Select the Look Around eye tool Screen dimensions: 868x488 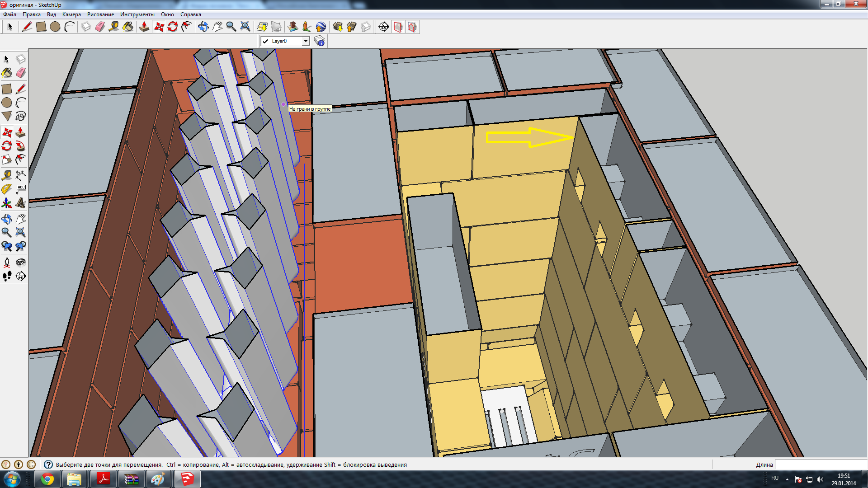[x=20, y=263]
